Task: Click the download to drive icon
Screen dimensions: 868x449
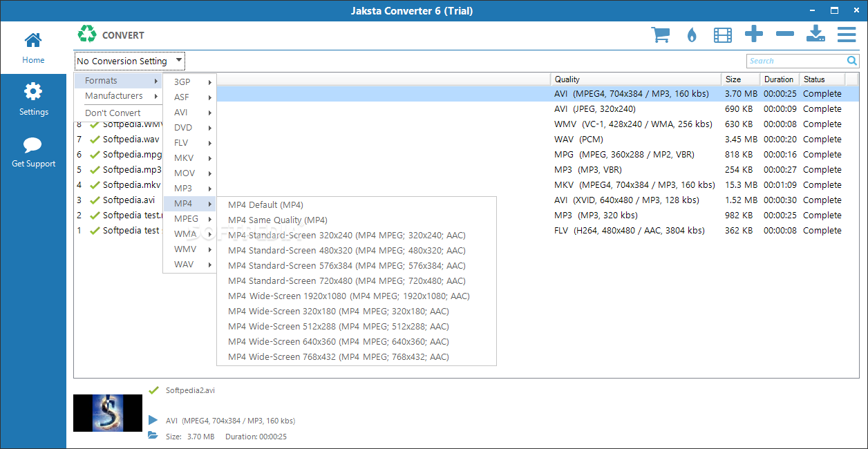Action: pos(816,34)
